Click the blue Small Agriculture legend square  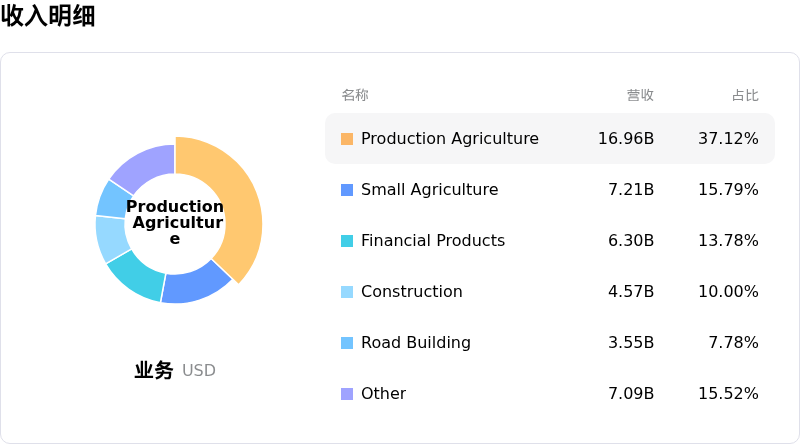click(347, 190)
